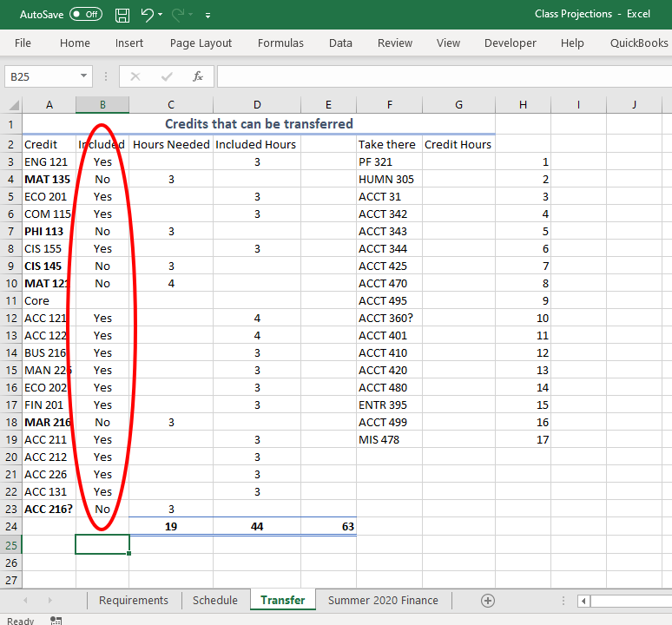The width and height of the screenshot is (672, 625).
Task: Switch to the View ribbon tab
Action: coord(448,43)
